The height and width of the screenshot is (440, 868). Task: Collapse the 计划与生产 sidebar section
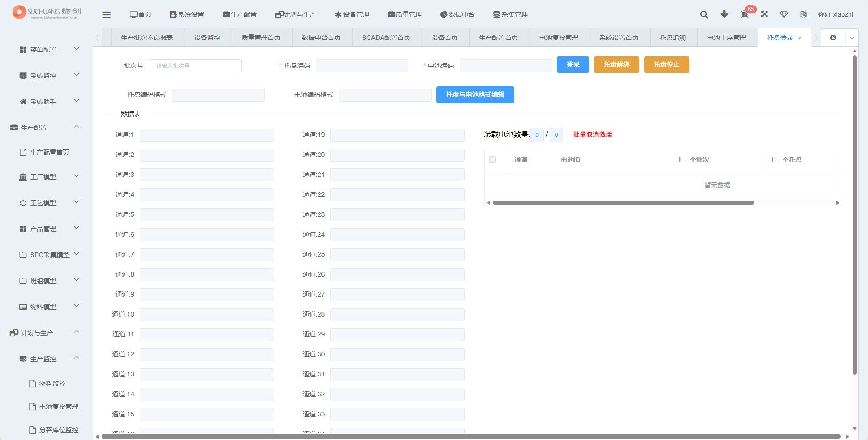point(77,332)
